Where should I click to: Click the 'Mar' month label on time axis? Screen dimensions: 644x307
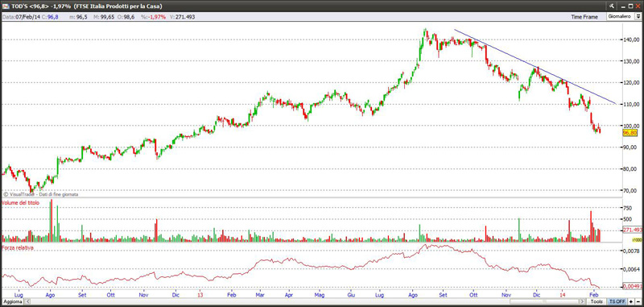point(259,295)
